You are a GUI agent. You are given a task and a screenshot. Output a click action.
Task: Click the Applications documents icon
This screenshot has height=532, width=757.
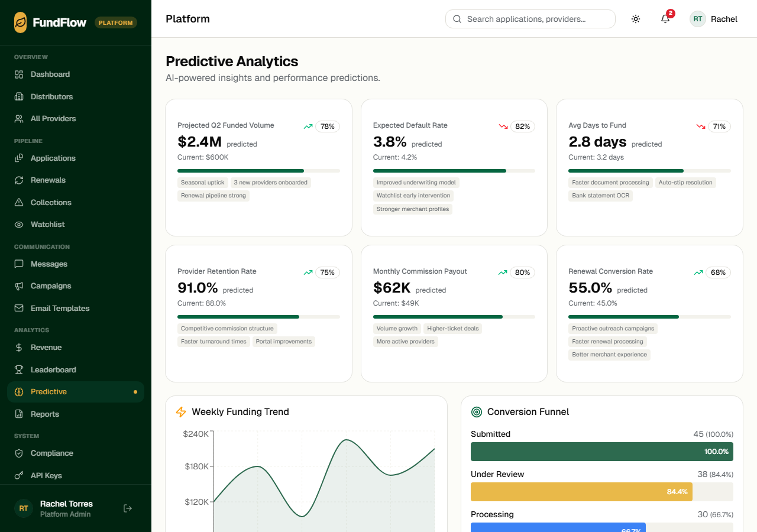point(19,158)
